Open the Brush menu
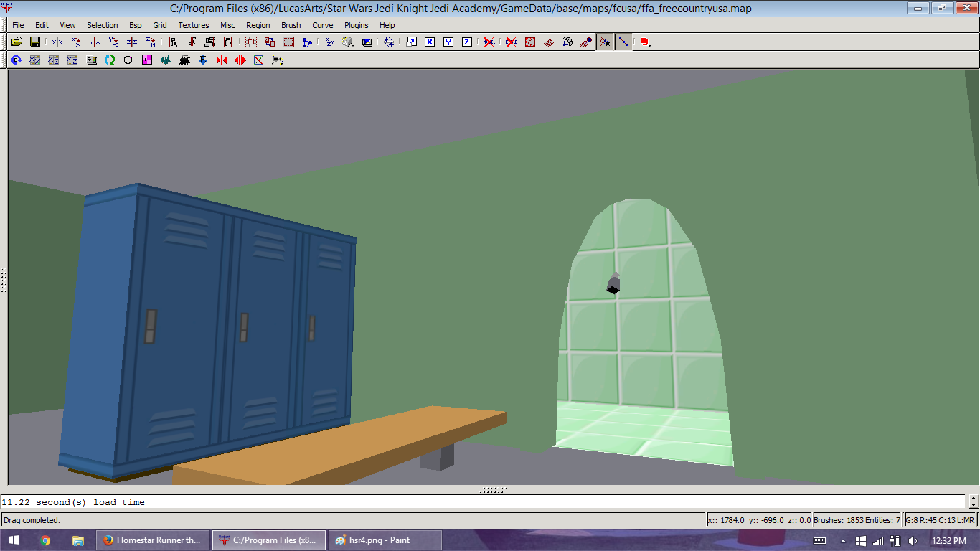The image size is (980, 551). pos(291,25)
